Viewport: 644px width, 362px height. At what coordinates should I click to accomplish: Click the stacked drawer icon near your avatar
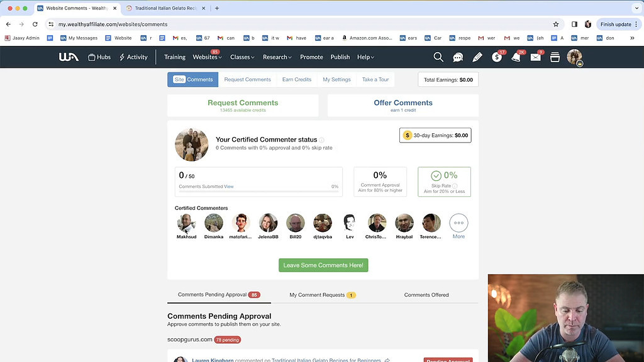555,57
